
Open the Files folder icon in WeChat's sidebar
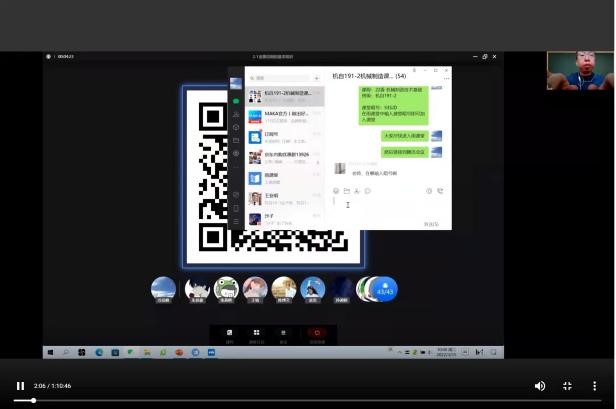pos(236,140)
